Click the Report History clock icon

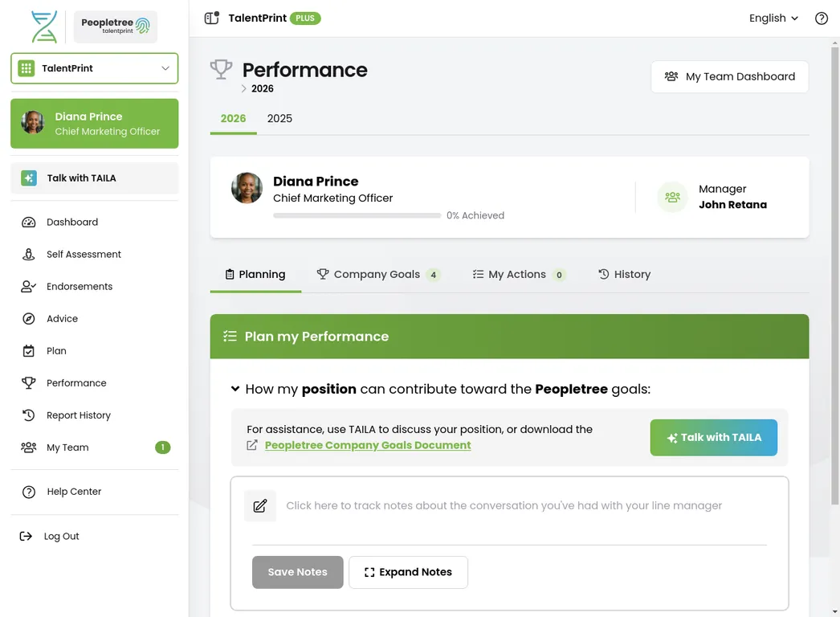click(x=28, y=415)
